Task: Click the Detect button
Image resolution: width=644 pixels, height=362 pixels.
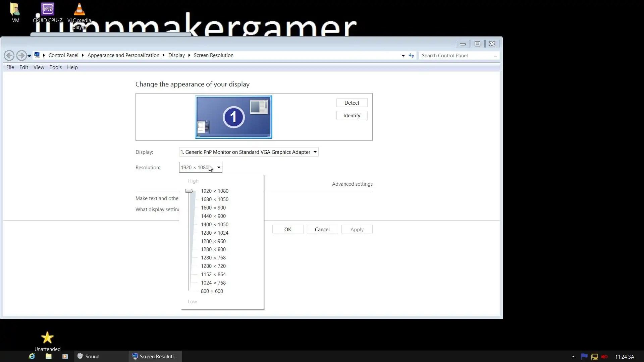Action: [352, 103]
